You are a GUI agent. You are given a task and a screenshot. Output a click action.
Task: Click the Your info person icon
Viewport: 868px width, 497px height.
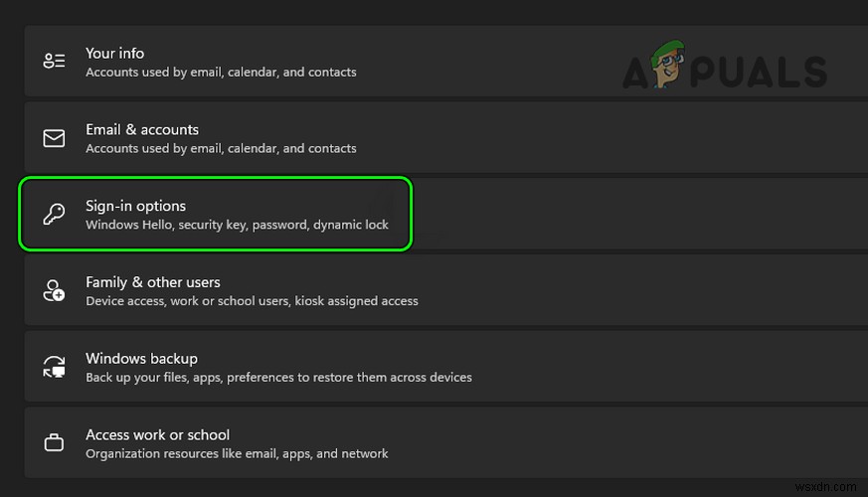tap(54, 62)
